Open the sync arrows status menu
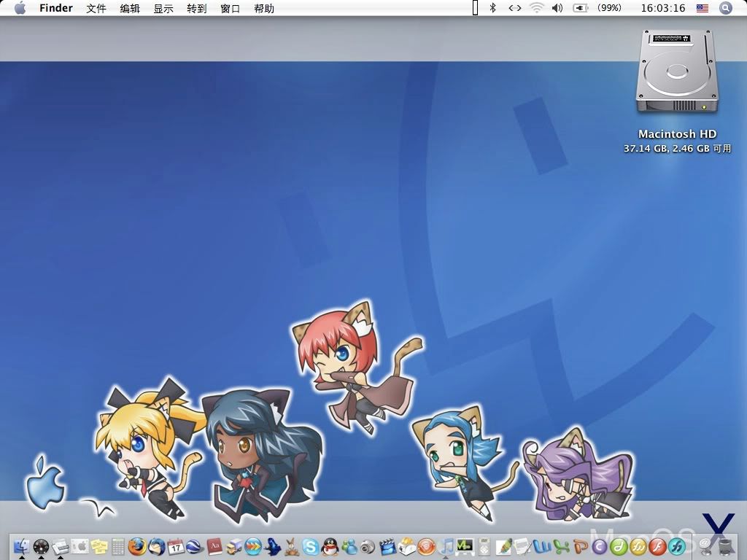This screenshot has height=560, width=747. (x=515, y=8)
